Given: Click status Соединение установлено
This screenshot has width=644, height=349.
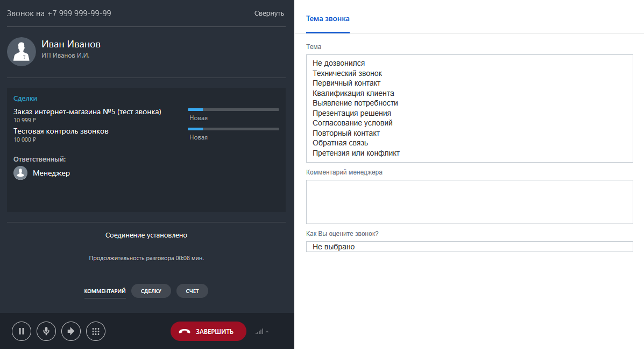Looking at the screenshot, I should 146,235.
